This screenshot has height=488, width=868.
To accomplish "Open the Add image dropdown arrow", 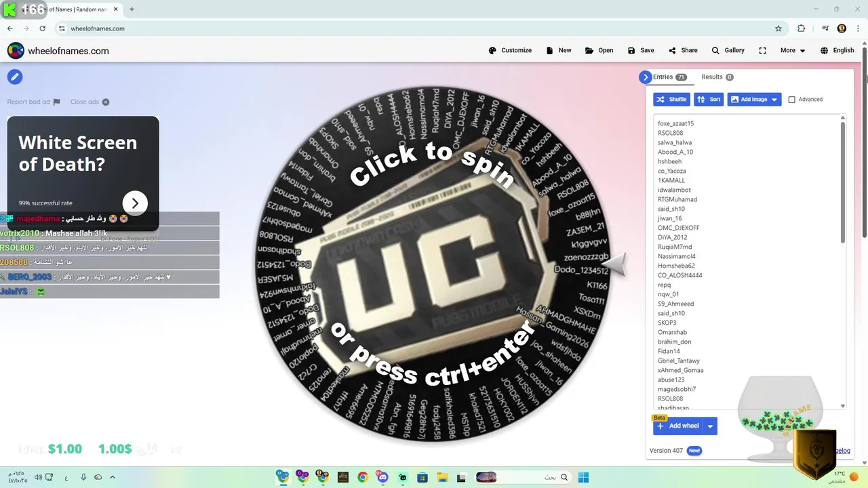I will 774,99.
